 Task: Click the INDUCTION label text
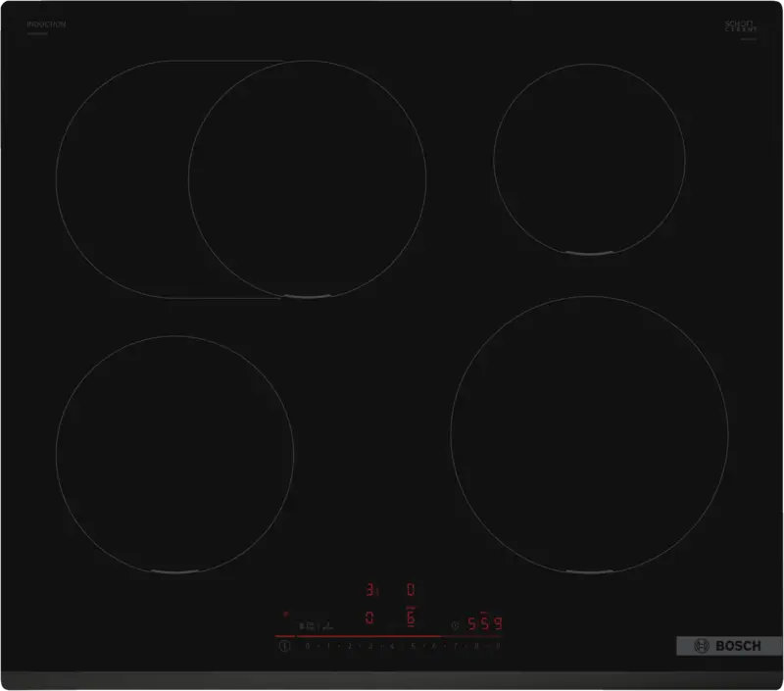point(46,24)
